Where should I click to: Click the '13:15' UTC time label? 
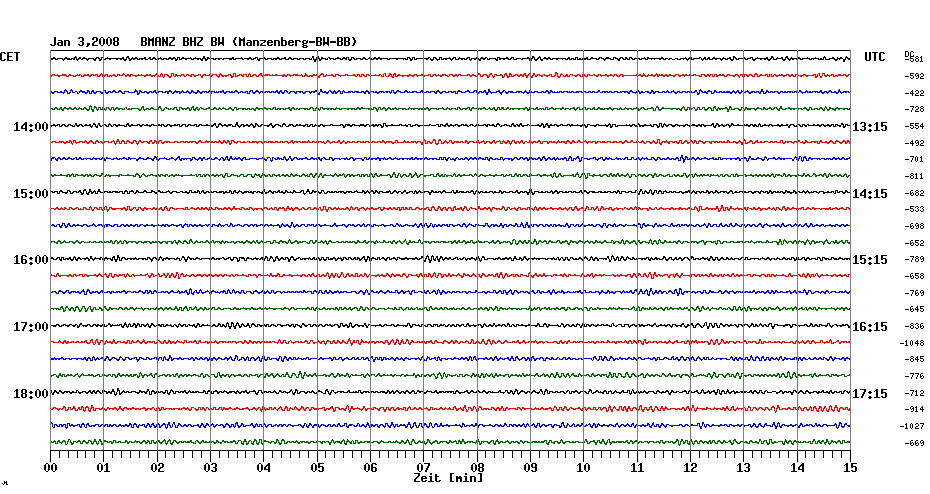870,127
